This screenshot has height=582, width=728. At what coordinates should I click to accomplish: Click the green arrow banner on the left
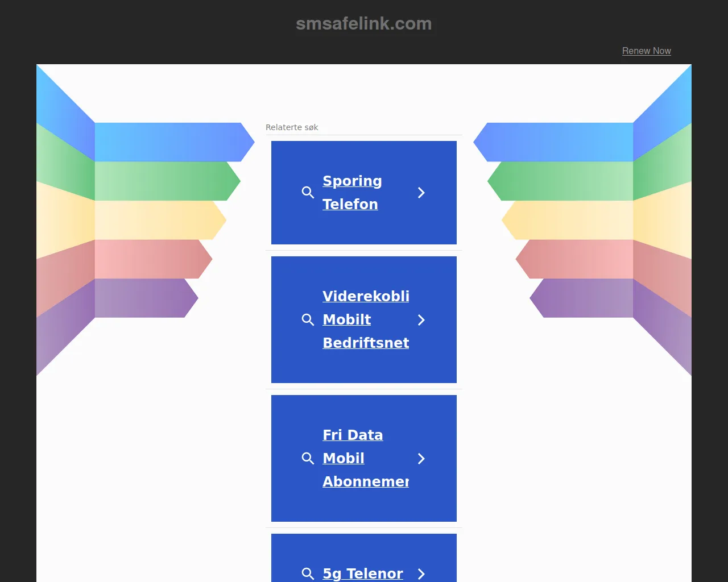click(x=165, y=181)
